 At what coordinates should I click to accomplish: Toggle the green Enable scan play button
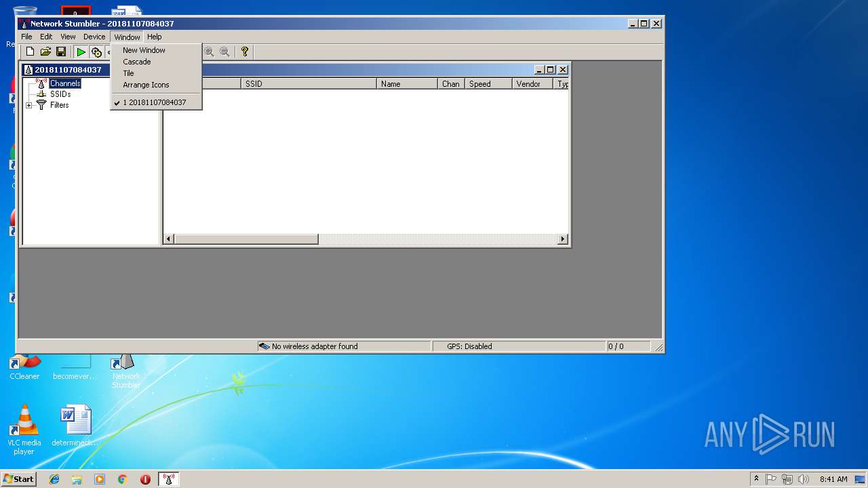[x=81, y=52]
